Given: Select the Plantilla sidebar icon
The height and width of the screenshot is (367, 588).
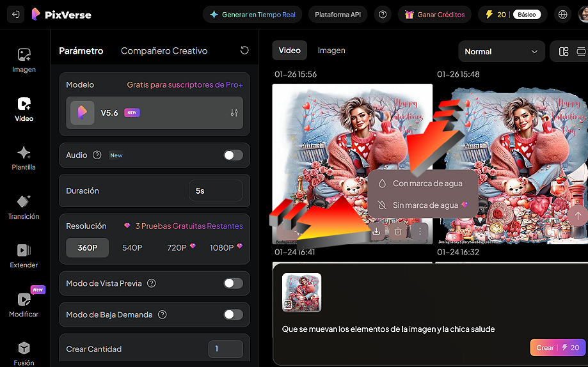Looking at the screenshot, I should 24,158.
